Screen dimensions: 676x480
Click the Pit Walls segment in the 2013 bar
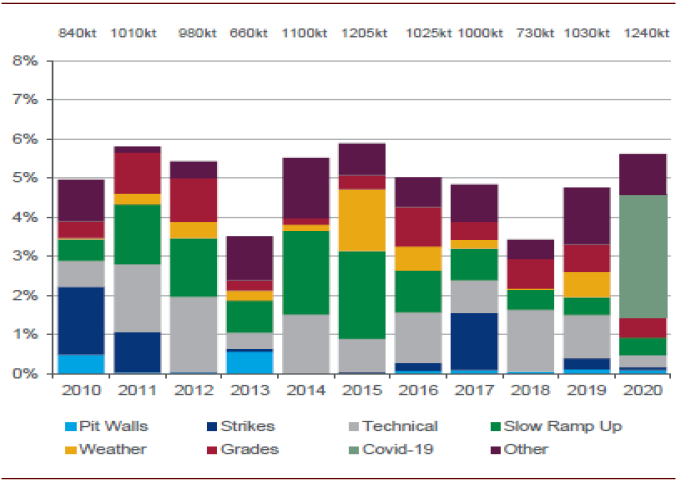click(x=250, y=362)
